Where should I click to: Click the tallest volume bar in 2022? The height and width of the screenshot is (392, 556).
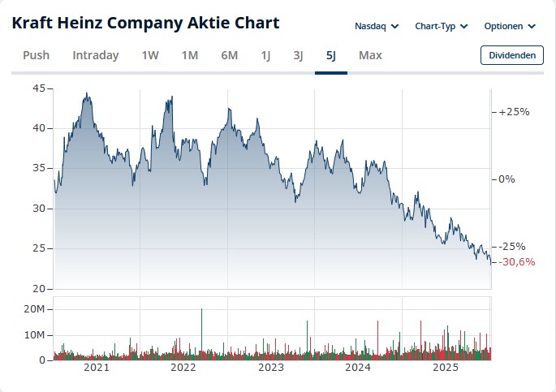(201, 333)
